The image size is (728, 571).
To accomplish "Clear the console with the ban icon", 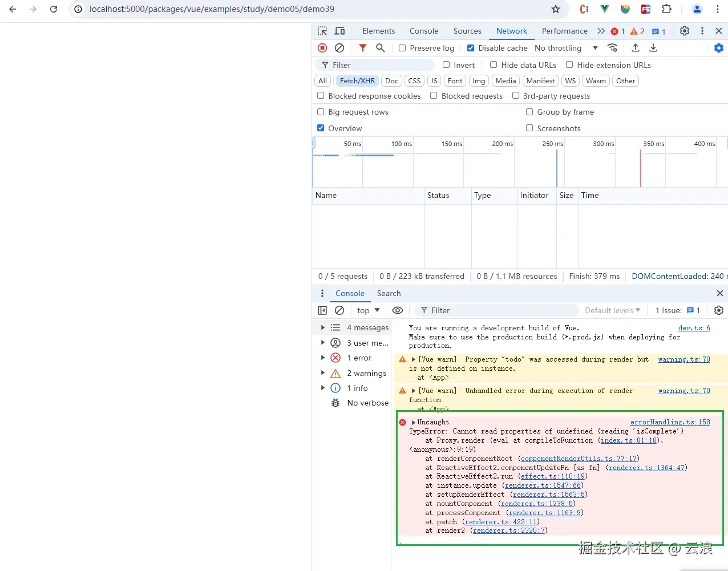I will coord(339,310).
